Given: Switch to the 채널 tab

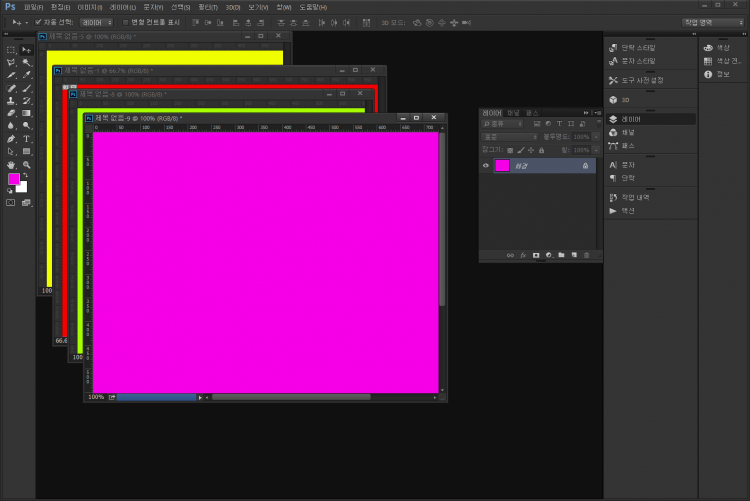Looking at the screenshot, I should point(513,113).
